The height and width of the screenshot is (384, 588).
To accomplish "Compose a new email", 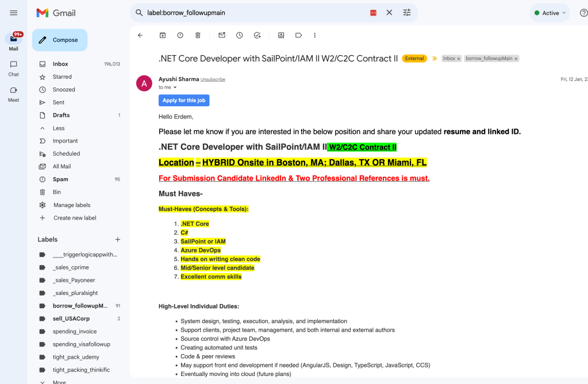I will coord(60,40).
